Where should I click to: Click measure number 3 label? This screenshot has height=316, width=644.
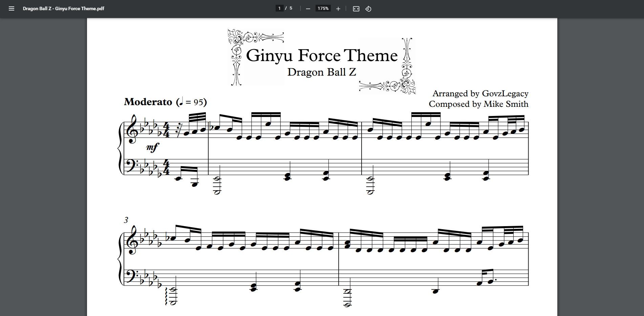126,220
